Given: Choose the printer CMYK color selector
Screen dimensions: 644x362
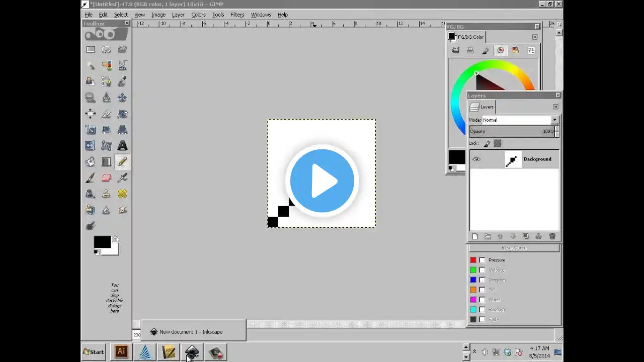Looking at the screenshot, I should click(x=470, y=50).
